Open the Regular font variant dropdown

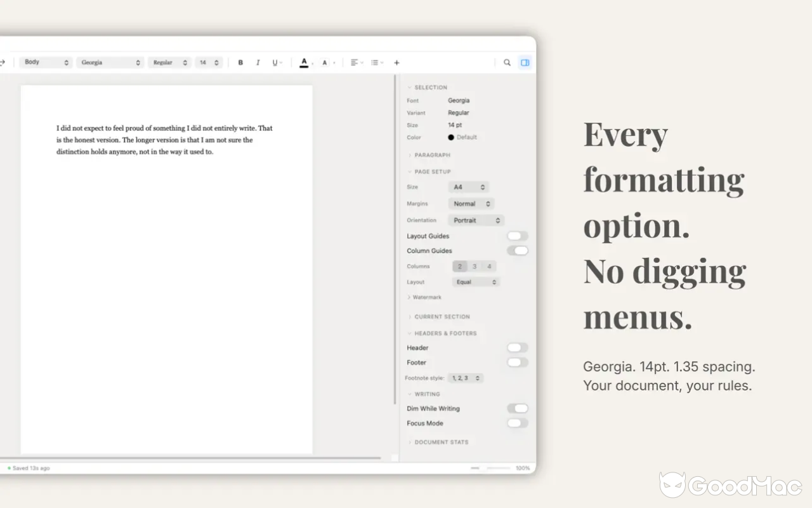tap(169, 62)
